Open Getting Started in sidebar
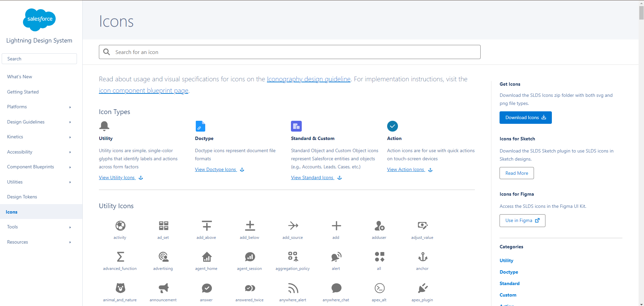Viewport: 644px width, 306px height. [23, 92]
